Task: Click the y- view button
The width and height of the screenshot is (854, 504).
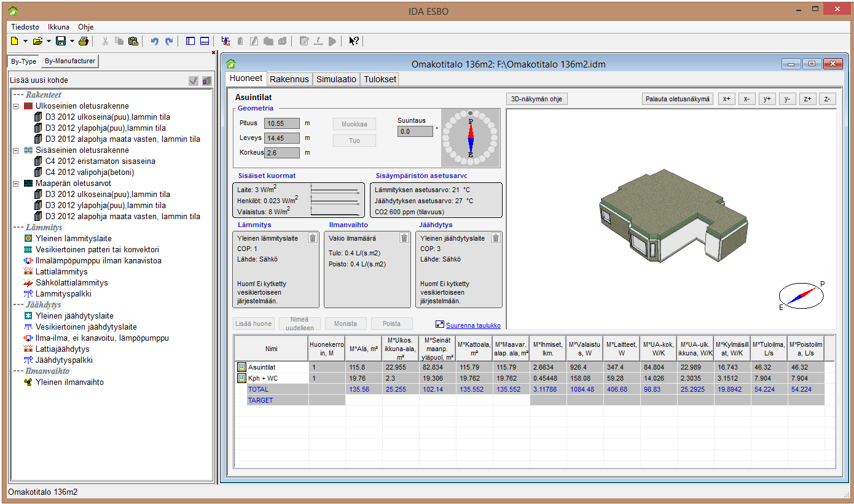Action: pos(787,99)
